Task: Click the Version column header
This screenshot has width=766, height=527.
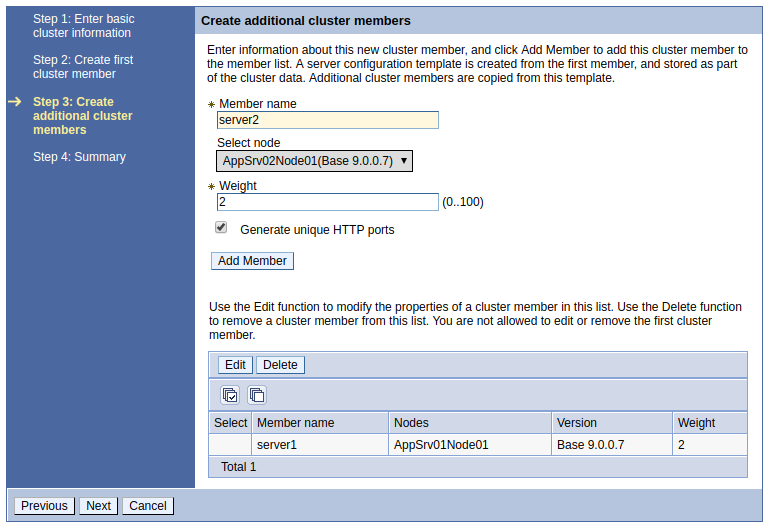Action: [x=612, y=423]
